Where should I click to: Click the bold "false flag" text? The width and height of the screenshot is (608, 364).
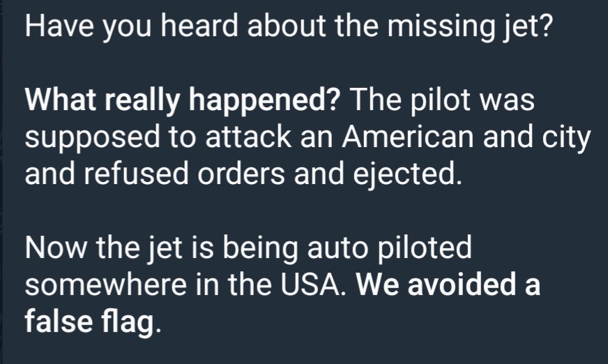pos(89,322)
